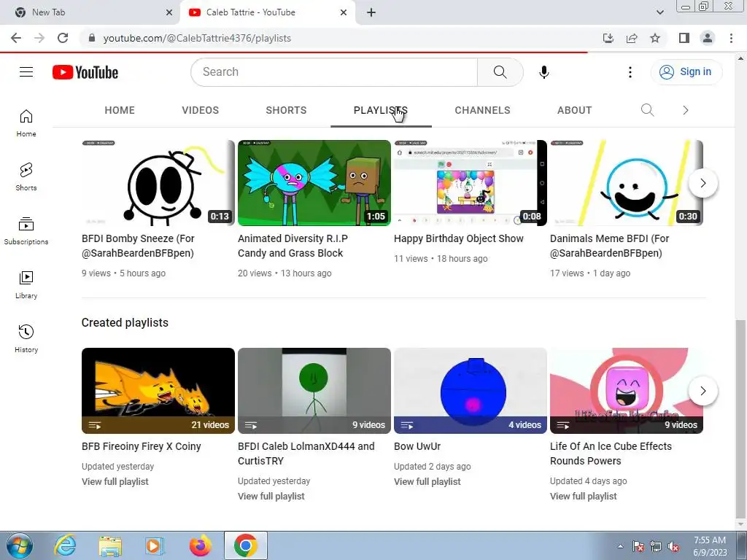Open the Chrome three-dot browser menu
The width and height of the screenshot is (747, 560).
pyautogui.click(x=731, y=38)
